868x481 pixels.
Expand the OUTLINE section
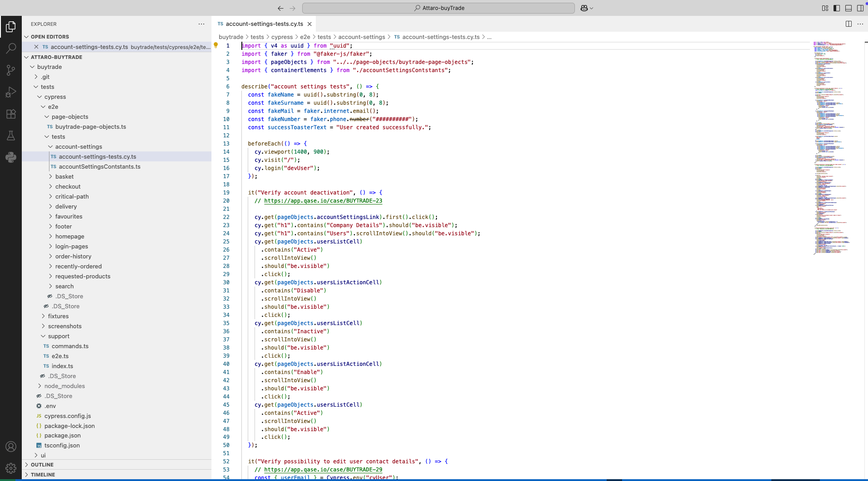tap(42, 465)
